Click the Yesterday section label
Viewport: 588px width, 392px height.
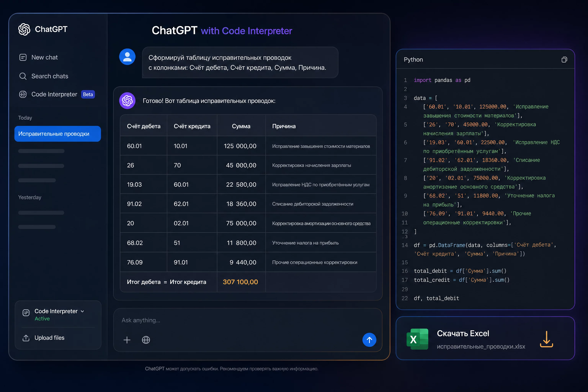pyautogui.click(x=30, y=197)
